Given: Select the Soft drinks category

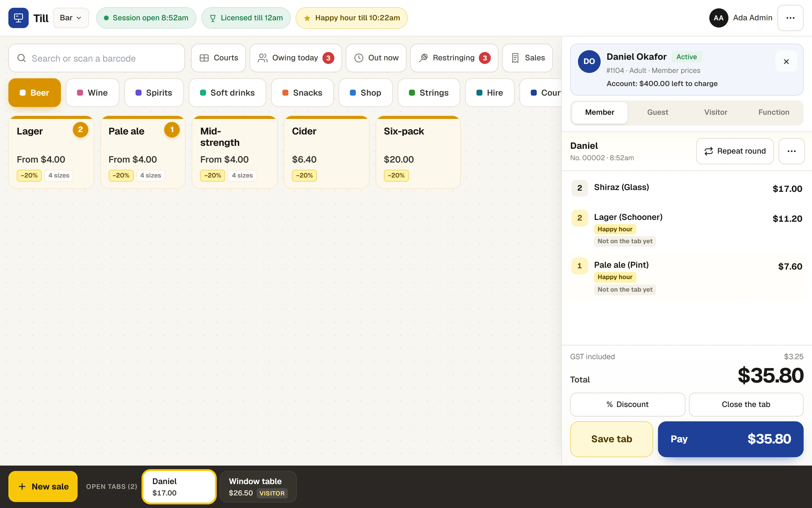Looking at the screenshot, I should point(227,93).
